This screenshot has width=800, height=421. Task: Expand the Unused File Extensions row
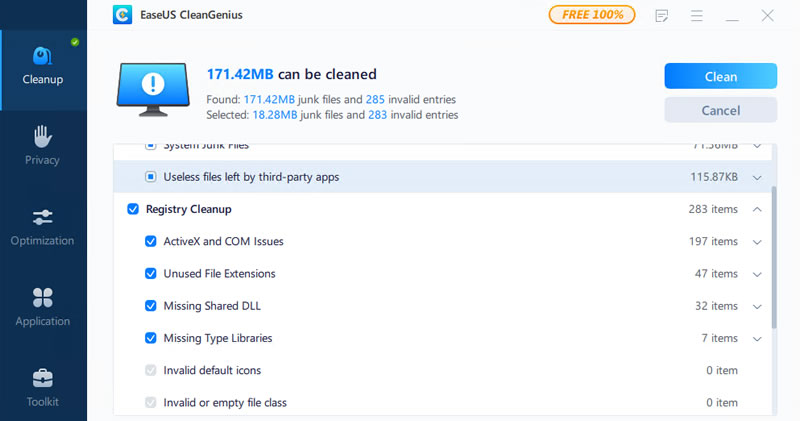tap(757, 274)
